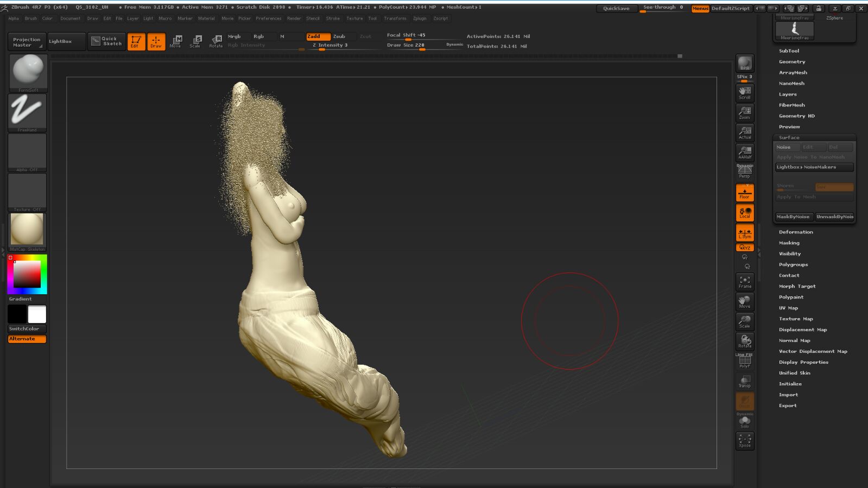Toggle the Floor grid button
This screenshot has height=488, width=868.
[x=745, y=193]
